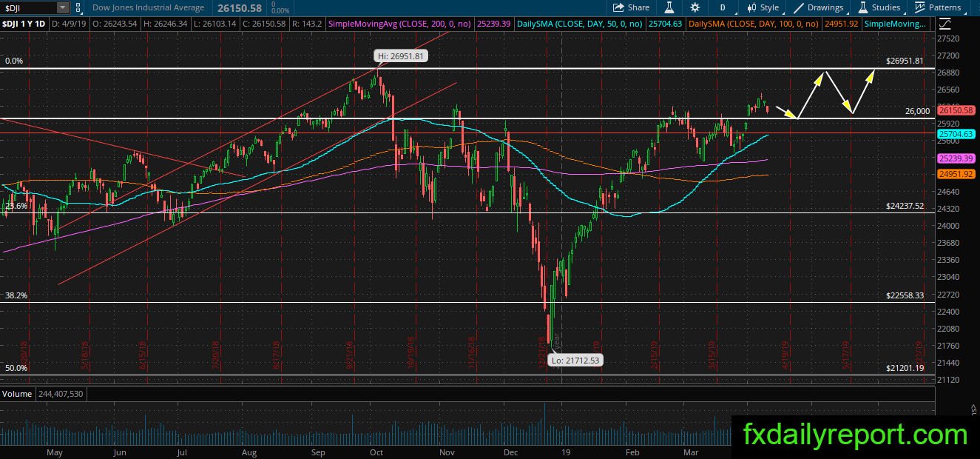Open the D timeframe selector
This screenshot has width=980, height=459.
tap(722, 7)
